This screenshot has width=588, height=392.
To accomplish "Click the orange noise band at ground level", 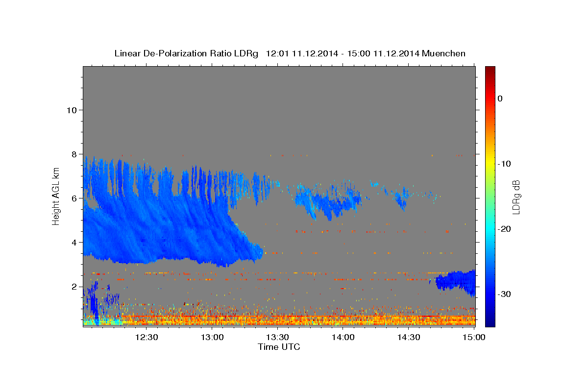I will [x=279, y=319].
